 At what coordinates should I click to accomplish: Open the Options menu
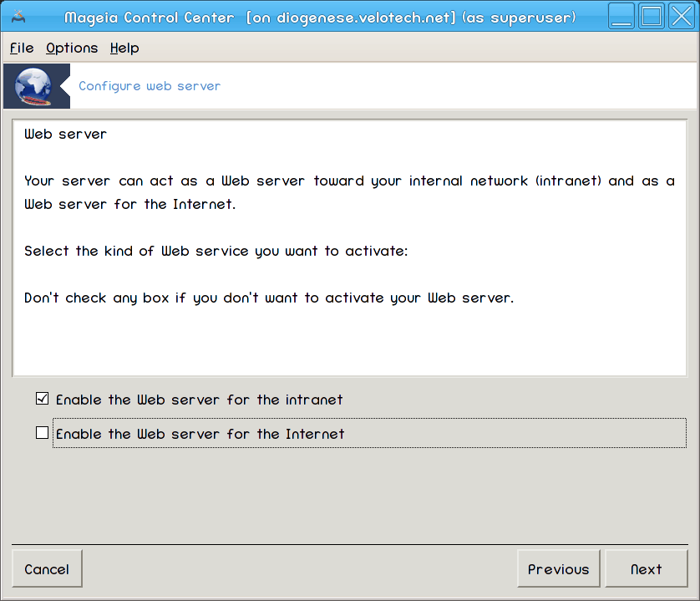[x=72, y=48]
